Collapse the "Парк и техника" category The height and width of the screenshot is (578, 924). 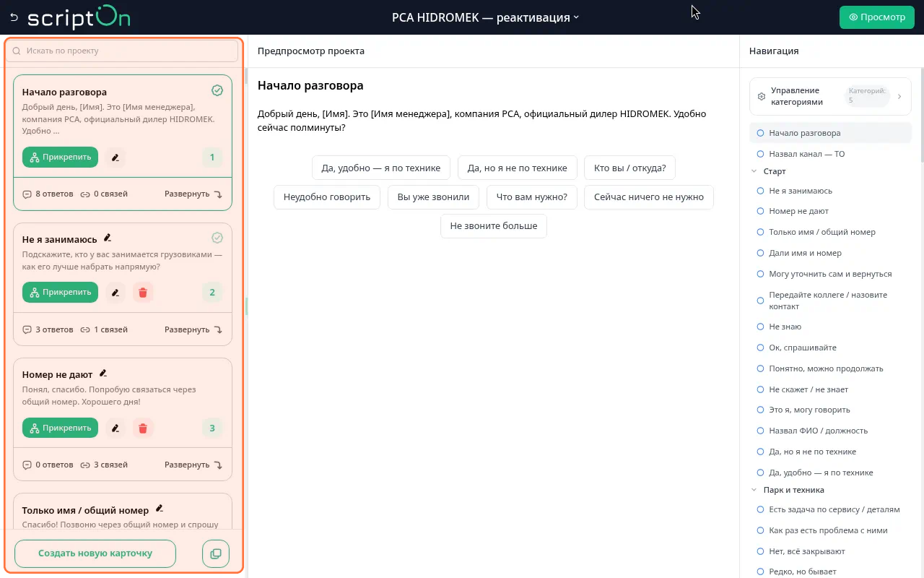(x=754, y=490)
